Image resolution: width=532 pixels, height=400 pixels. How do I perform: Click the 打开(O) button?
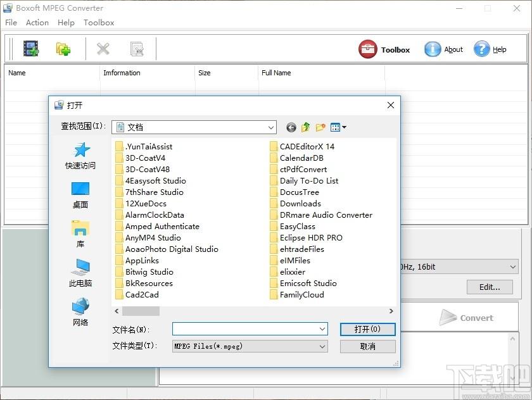tap(368, 329)
